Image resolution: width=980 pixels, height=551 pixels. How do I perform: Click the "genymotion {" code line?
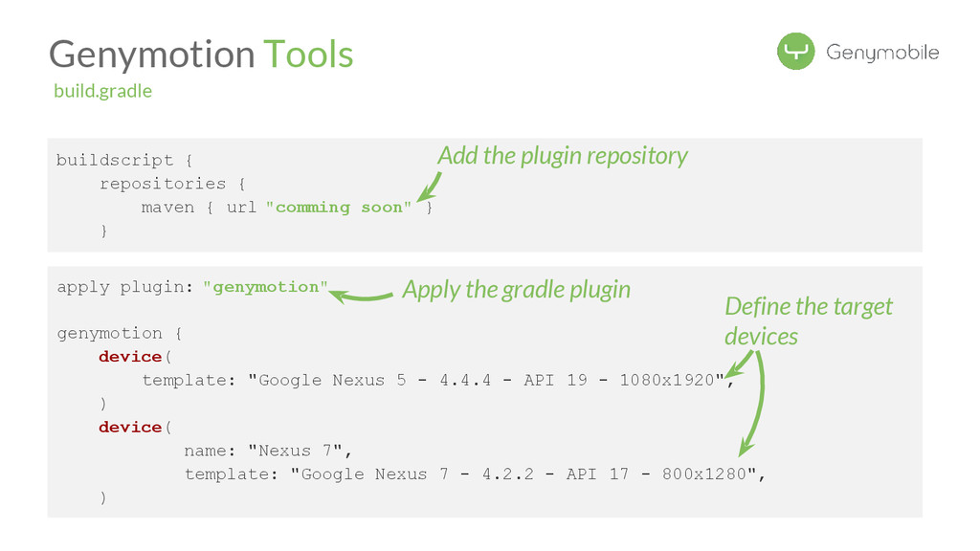120,334
